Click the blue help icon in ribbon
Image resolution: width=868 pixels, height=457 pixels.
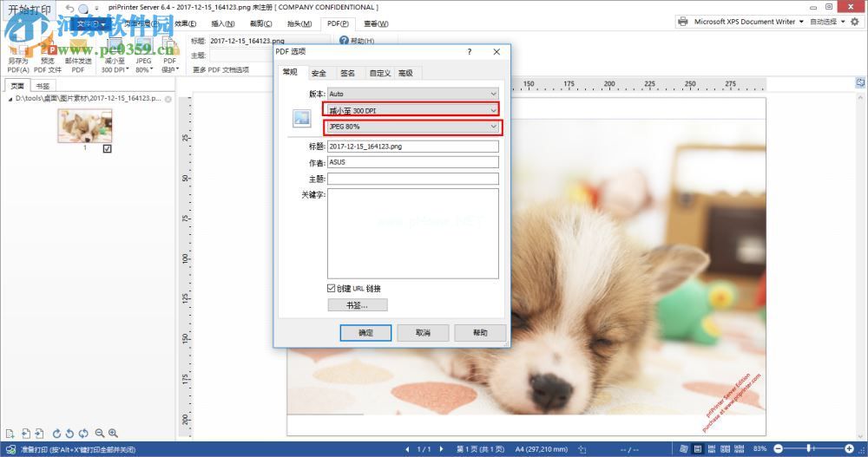[x=344, y=41]
